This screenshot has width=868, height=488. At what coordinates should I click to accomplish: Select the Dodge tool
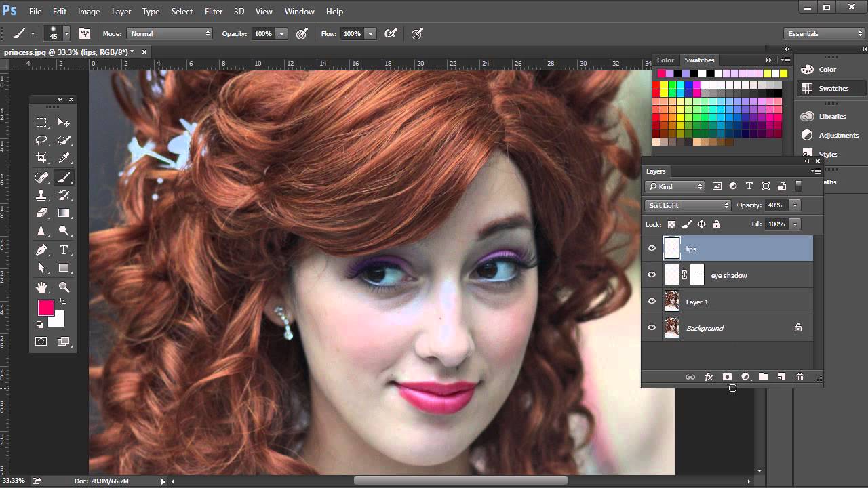(64, 230)
